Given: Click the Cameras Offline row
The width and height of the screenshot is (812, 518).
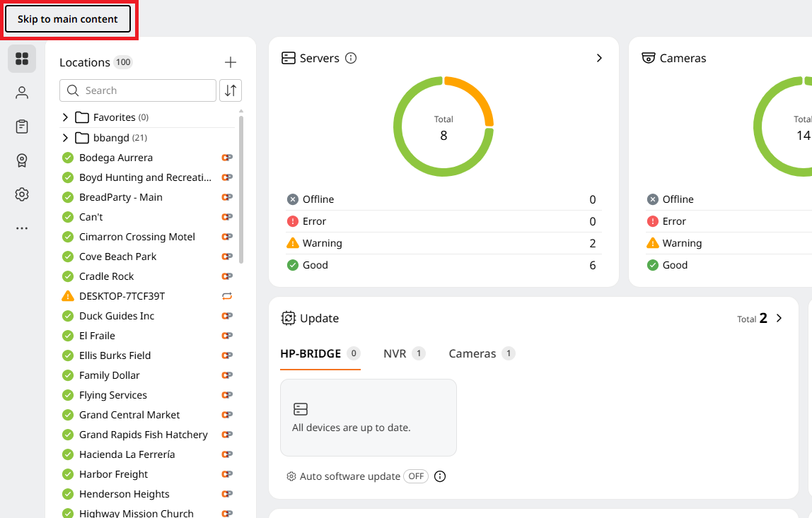Looking at the screenshot, I should (729, 200).
